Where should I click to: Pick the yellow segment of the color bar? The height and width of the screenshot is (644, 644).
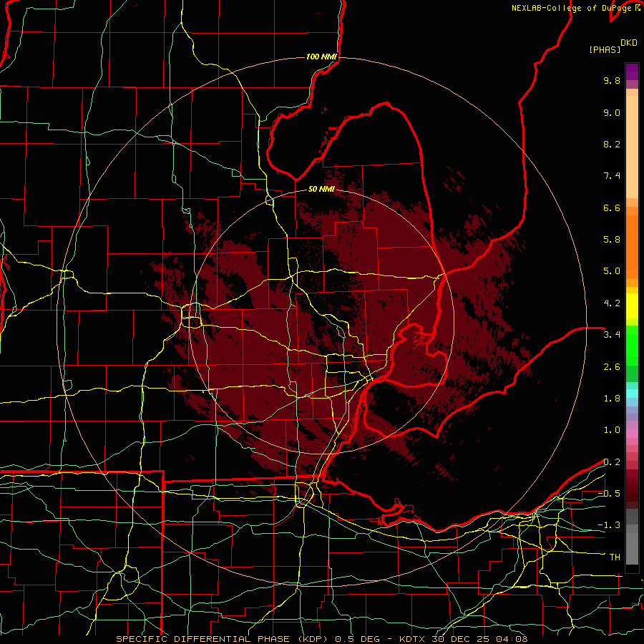(x=632, y=306)
